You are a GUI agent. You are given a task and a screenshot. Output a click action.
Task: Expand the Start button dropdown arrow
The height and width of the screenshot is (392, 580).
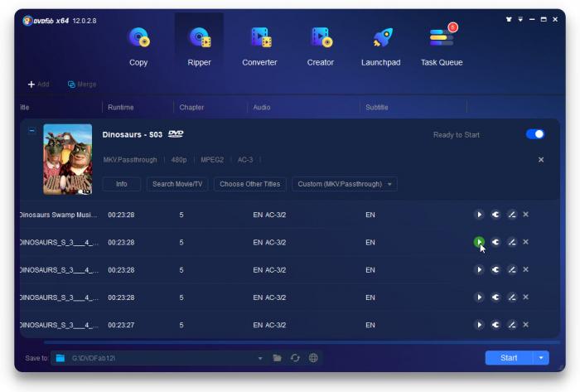[x=541, y=358]
